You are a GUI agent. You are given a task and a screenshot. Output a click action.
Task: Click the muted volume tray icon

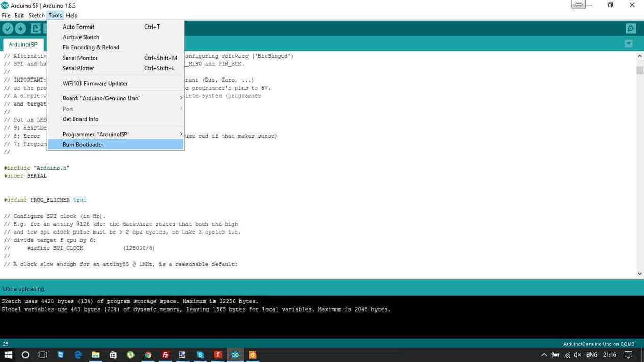577,355
